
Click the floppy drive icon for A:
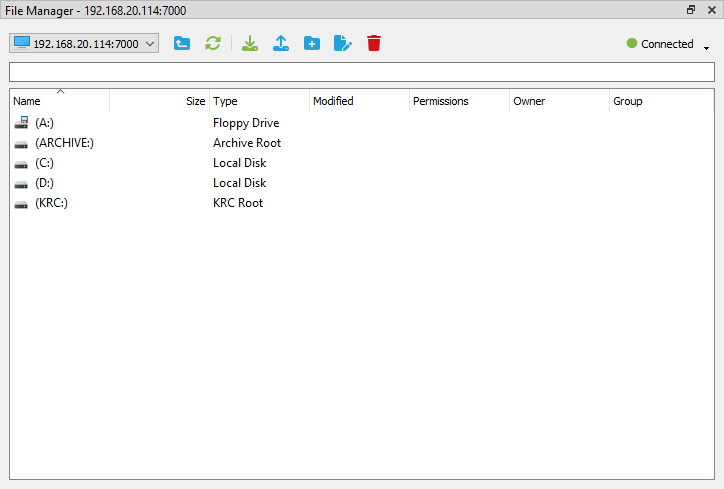(x=22, y=123)
